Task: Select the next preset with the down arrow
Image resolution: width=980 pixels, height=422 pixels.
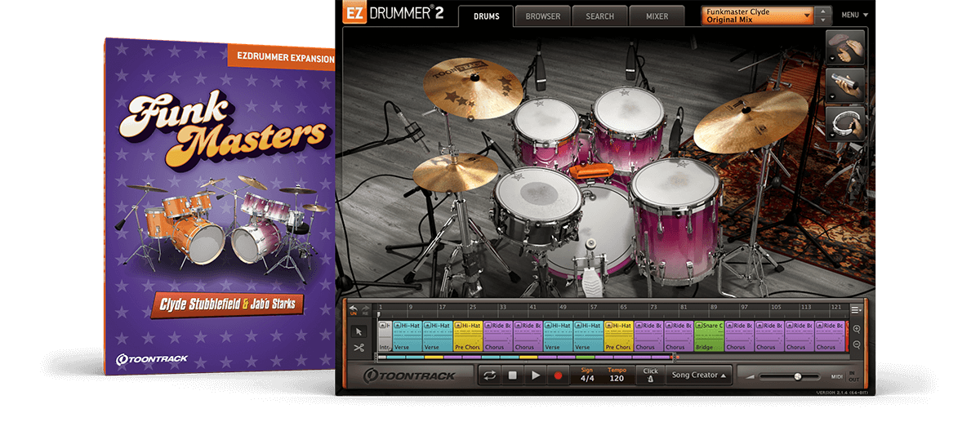Action: click(823, 20)
